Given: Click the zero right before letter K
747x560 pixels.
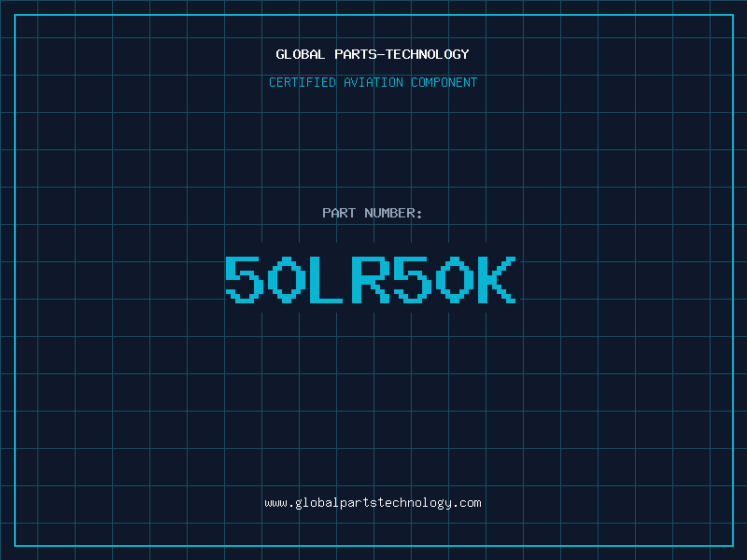Looking at the screenshot, I should coord(454,280).
